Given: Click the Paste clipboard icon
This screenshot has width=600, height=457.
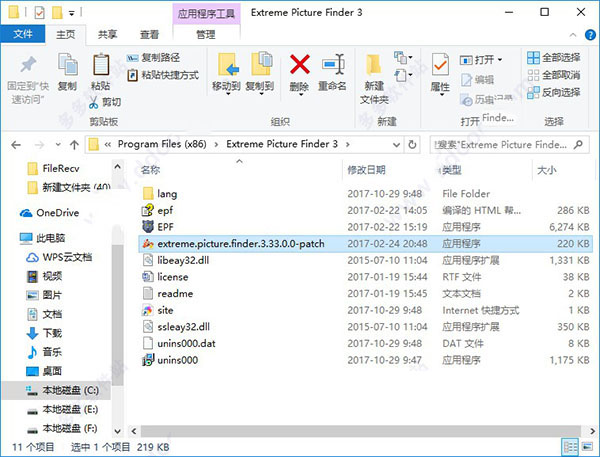Looking at the screenshot, I should pos(101,64).
